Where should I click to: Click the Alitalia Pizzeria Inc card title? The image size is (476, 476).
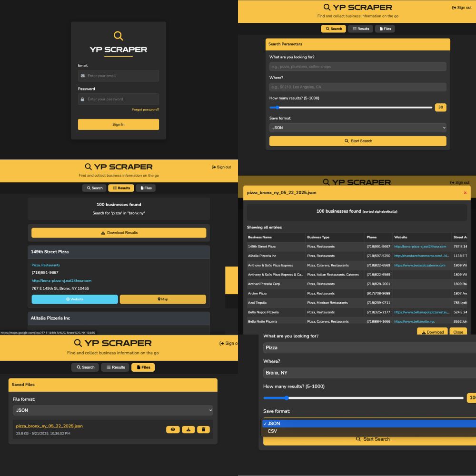[50, 318]
